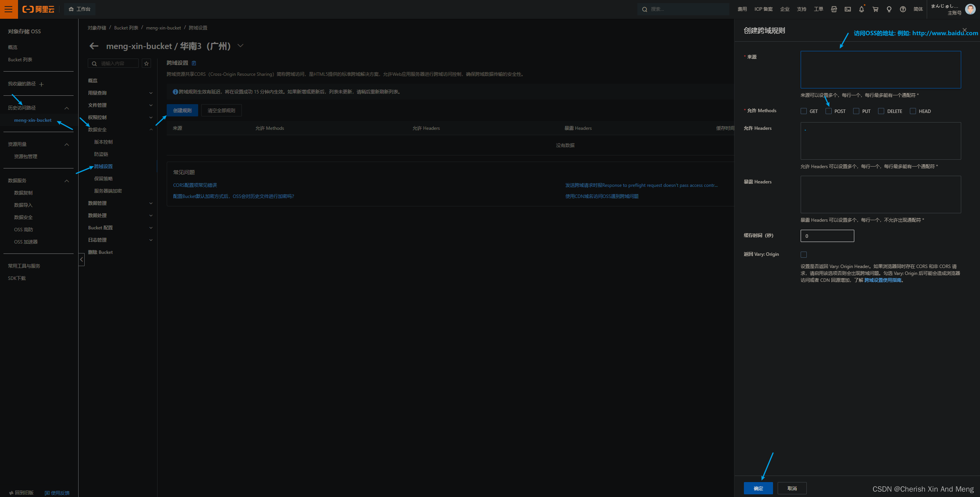Screen dimensions: 980x497
Task: Focus the 暴露 Headers textarea
Action: (x=881, y=195)
